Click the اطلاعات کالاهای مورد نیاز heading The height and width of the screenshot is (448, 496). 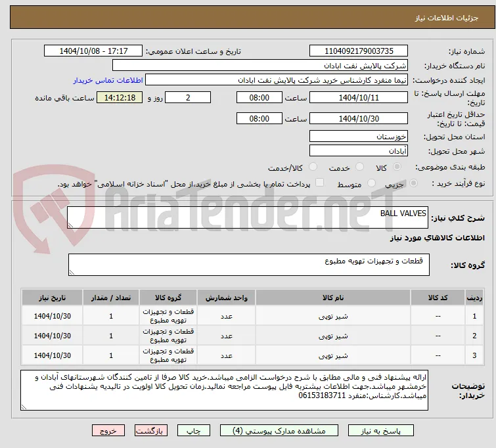tap(437, 238)
